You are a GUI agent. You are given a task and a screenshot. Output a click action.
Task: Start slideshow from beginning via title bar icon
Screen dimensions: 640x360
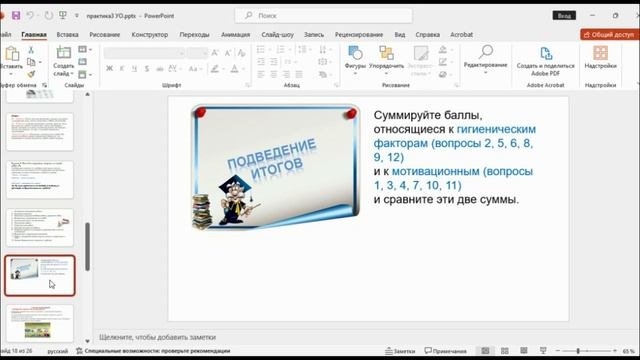click(x=63, y=16)
